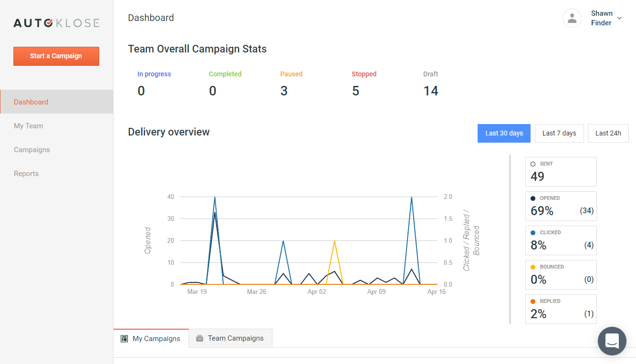Click the My Campaigns tab icon
The height and width of the screenshot is (364, 636).
(x=125, y=339)
